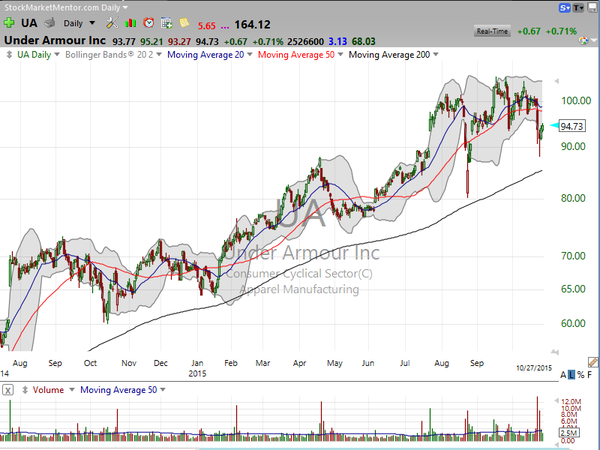Viewport: 600px width, 450px height.
Task: Expand the Bollinger Bands 20 2 dropdown
Action: click(159, 55)
